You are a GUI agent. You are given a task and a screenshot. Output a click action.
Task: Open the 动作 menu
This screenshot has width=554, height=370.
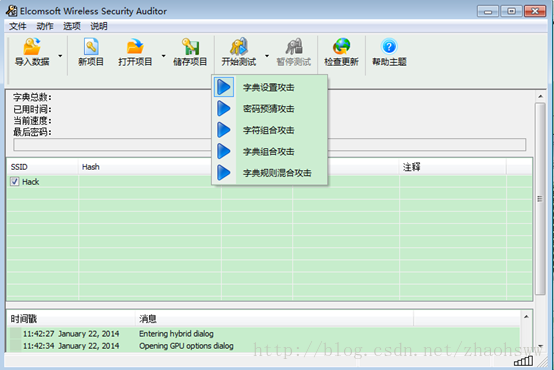[x=45, y=26]
